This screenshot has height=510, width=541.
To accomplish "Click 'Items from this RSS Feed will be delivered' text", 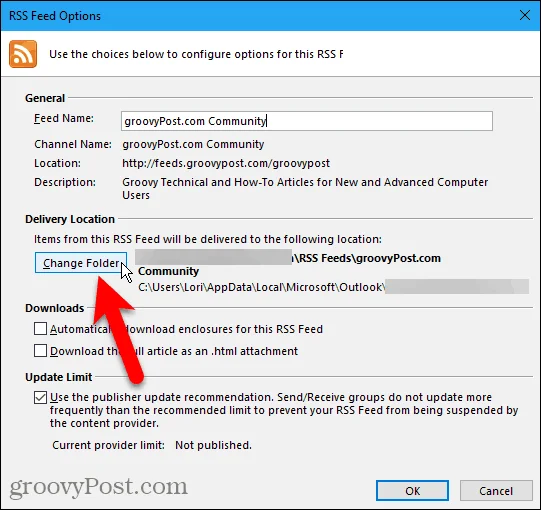I will pyautogui.click(x=208, y=239).
